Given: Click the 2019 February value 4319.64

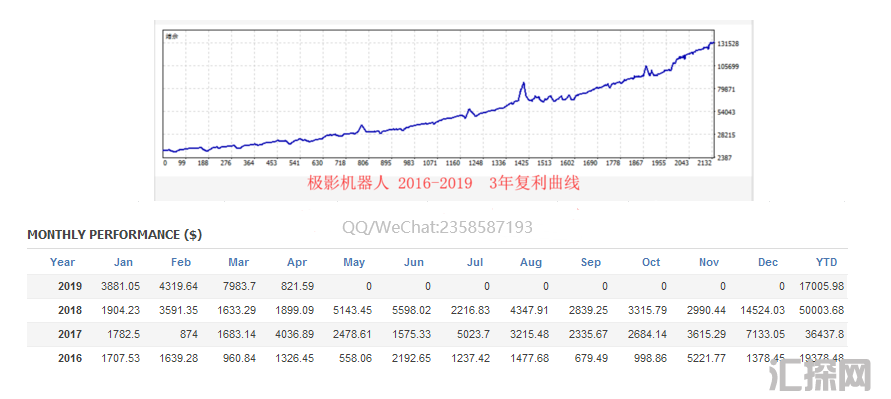Looking at the screenshot, I should tap(177, 286).
